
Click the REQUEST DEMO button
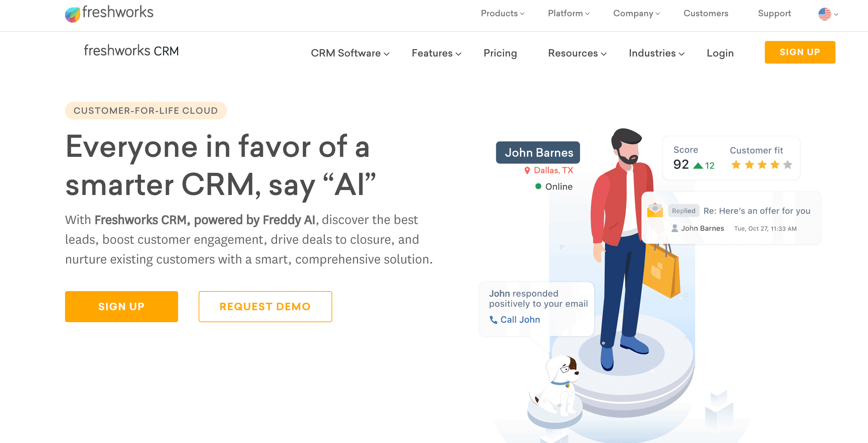265,306
